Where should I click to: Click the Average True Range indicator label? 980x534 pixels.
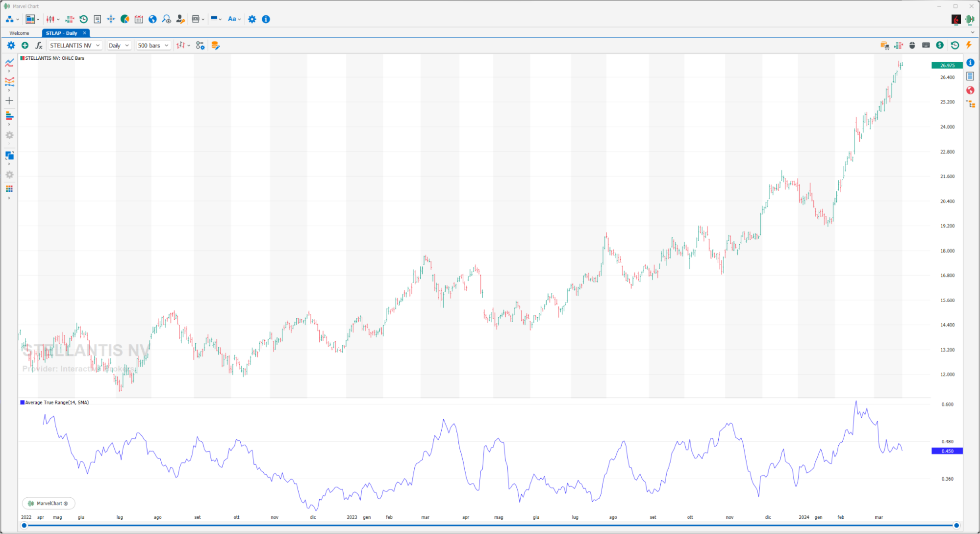pos(56,403)
